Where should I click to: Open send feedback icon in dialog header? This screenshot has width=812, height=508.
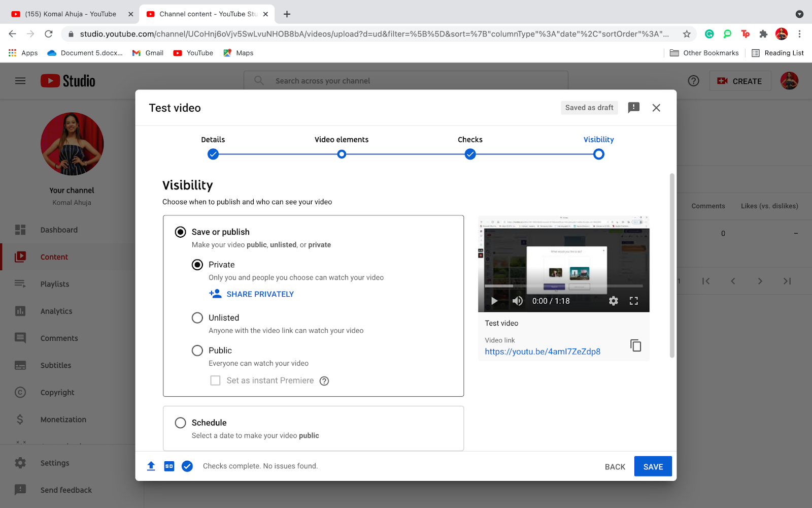[633, 108]
